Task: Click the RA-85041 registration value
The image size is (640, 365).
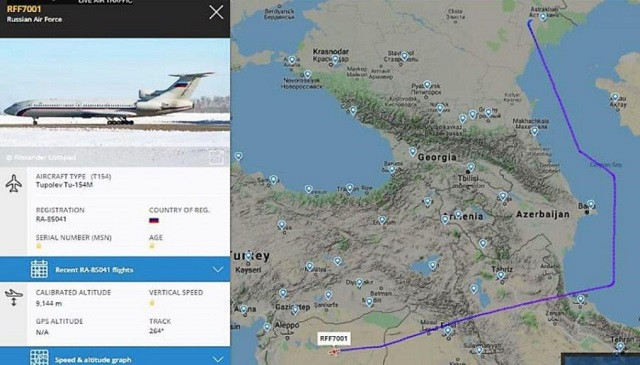Action: click(51, 219)
